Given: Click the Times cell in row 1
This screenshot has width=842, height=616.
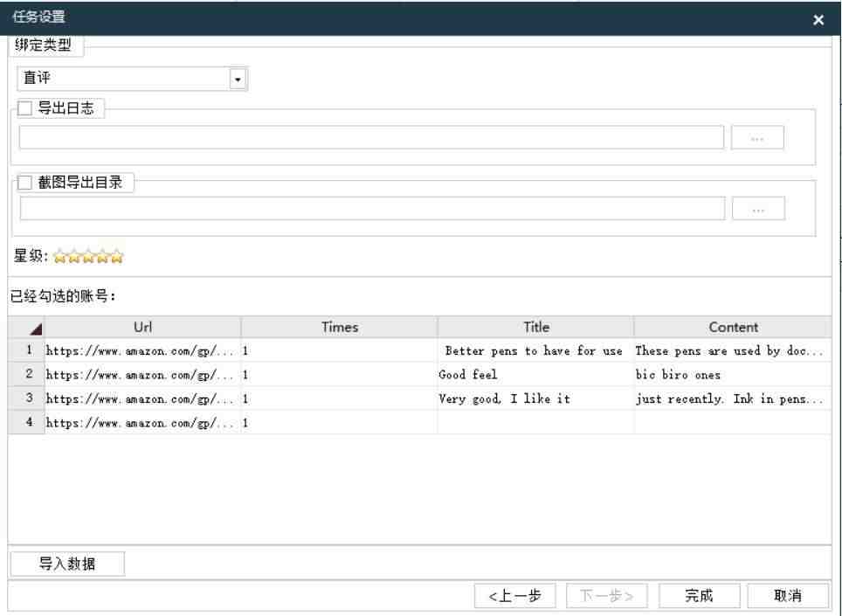Looking at the screenshot, I should [x=340, y=350].
